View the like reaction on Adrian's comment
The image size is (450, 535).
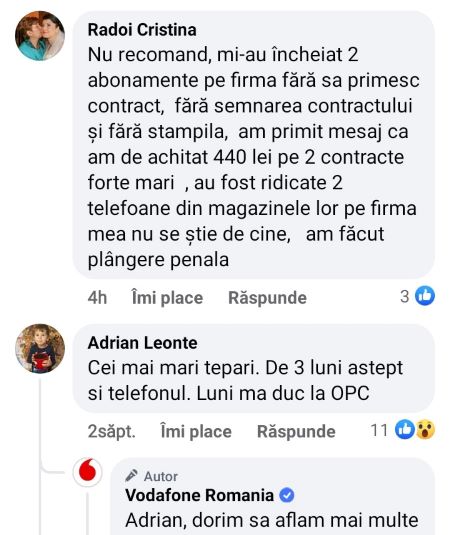(x=405, y=429)
